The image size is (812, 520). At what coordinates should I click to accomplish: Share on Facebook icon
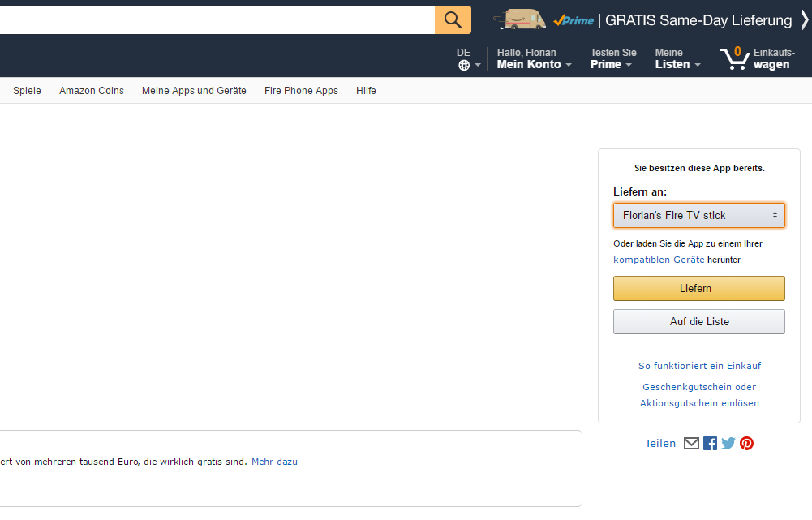tap(710, 444)
